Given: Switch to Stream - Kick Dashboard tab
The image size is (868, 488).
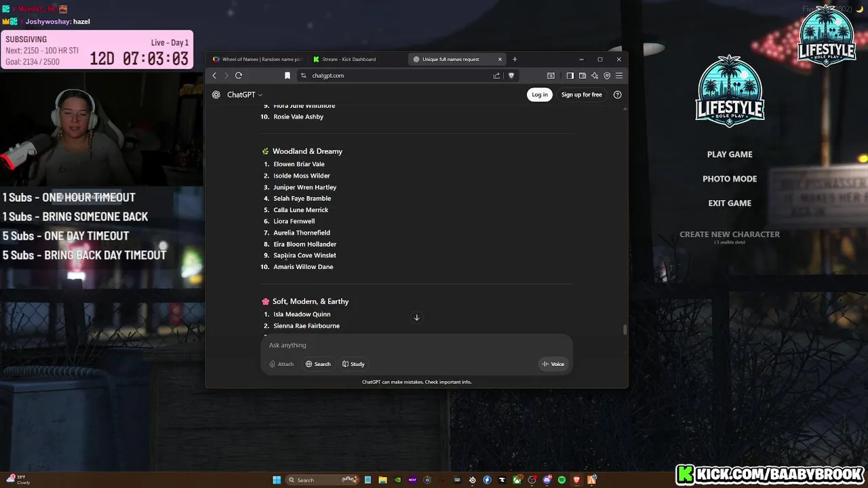Looking at the screenshot, I should click(356, 59).
